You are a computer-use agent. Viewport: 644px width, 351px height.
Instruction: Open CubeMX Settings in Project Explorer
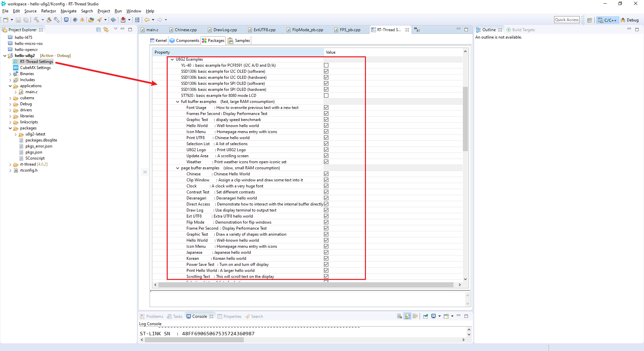pos(35,68)
